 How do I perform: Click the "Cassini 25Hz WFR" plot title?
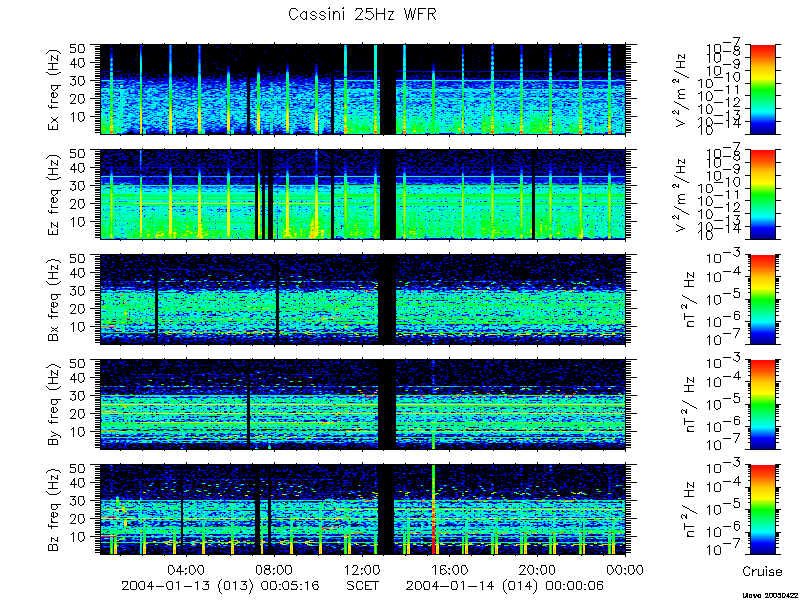[x=362, y=15]
